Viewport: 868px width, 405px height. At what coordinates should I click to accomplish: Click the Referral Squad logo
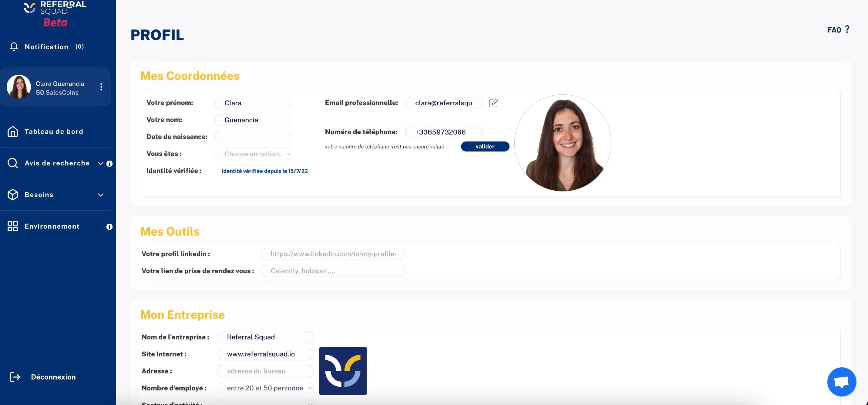coord(55,7)
